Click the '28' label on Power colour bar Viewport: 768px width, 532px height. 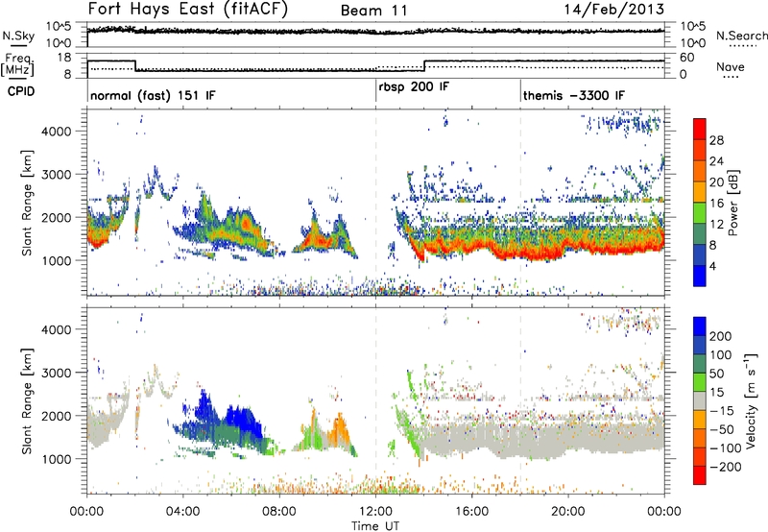pos(716,140)
